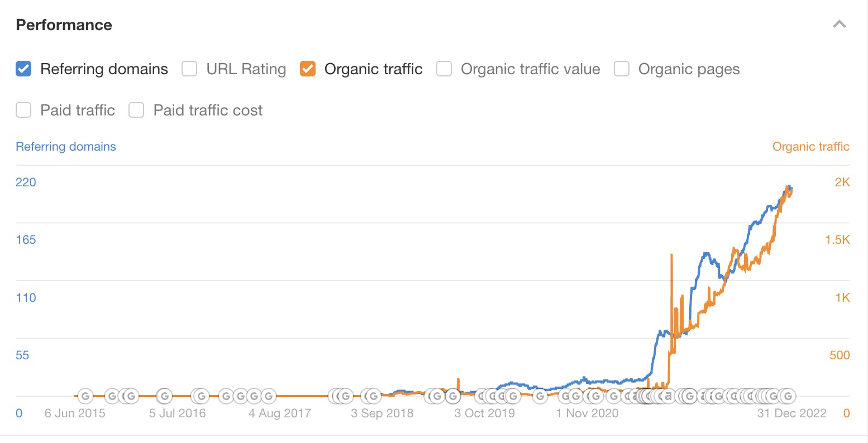This screenshot has height=443, width=868.
Task: Check the Organic pages checkbox
Action: pos(622,69)
